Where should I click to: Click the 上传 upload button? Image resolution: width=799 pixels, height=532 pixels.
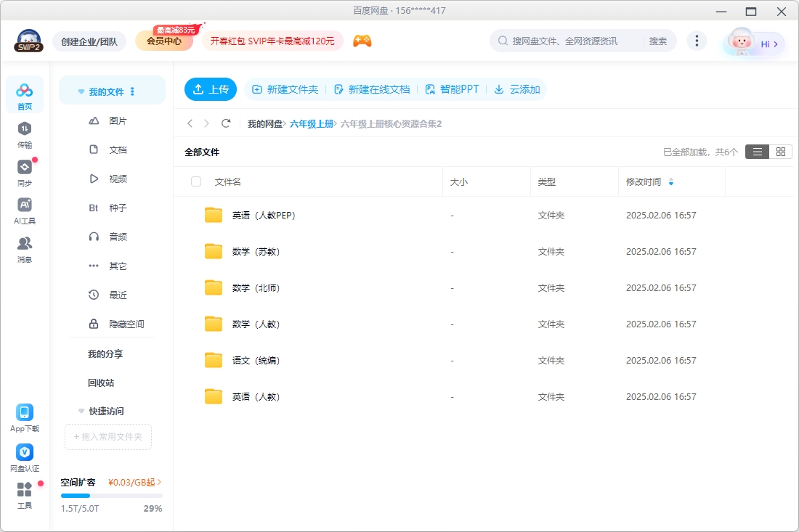pos(211,89)
